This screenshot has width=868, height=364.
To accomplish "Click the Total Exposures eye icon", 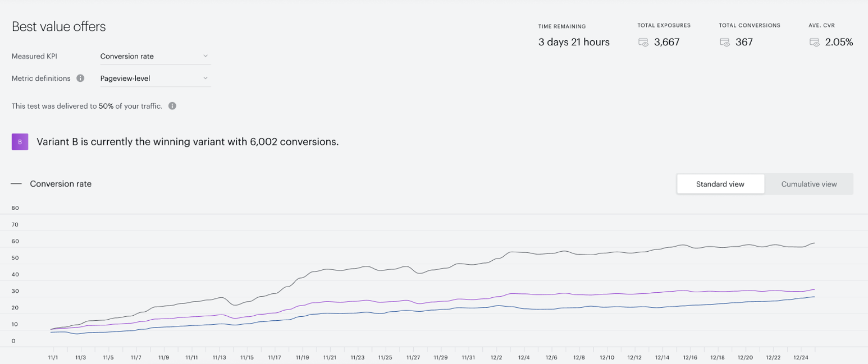I will click(643, 42).
